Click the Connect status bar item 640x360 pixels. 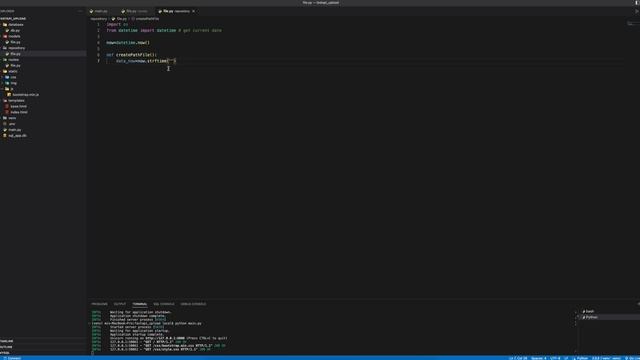(12, 358)
